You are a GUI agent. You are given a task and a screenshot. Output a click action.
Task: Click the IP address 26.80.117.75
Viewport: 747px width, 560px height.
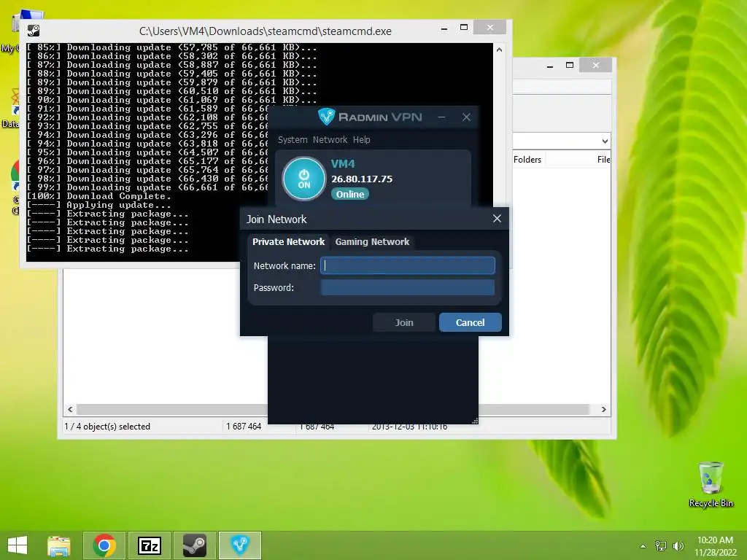point(362,179)
